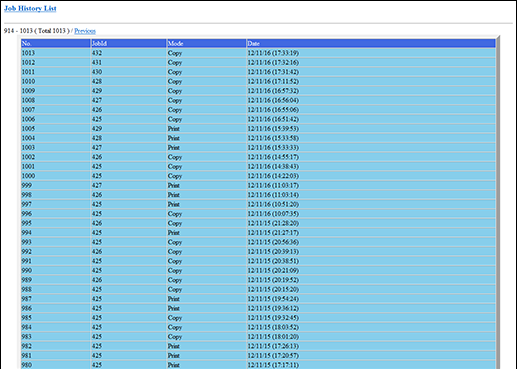
Task: Click the Mode column header
Action: point(206,43)
